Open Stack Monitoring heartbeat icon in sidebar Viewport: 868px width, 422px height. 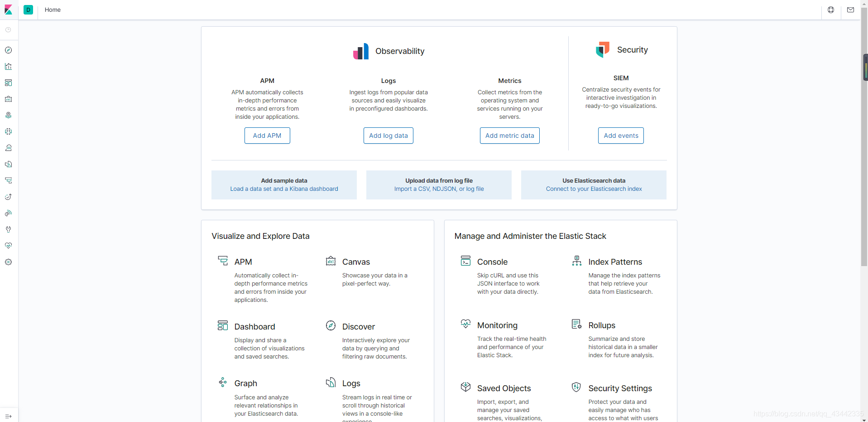point(8,246)
